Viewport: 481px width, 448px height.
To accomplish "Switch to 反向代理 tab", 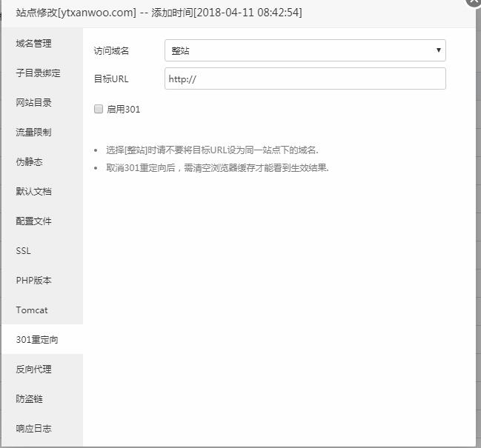I will (x=34, y=370).
